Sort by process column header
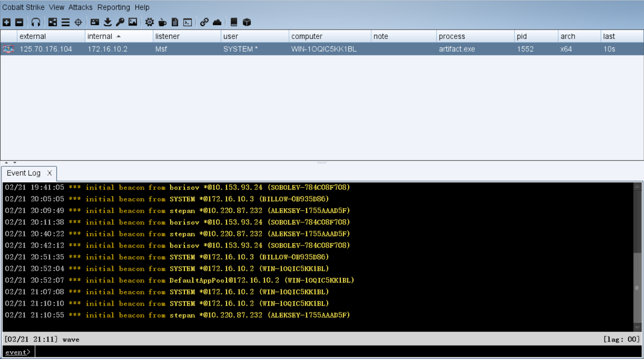 [475, 36]
